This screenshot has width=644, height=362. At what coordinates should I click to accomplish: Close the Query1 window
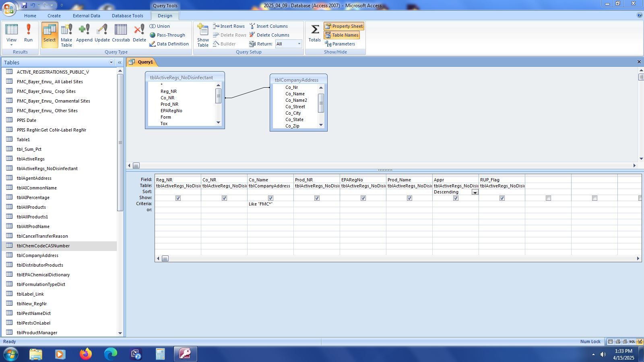639,62
